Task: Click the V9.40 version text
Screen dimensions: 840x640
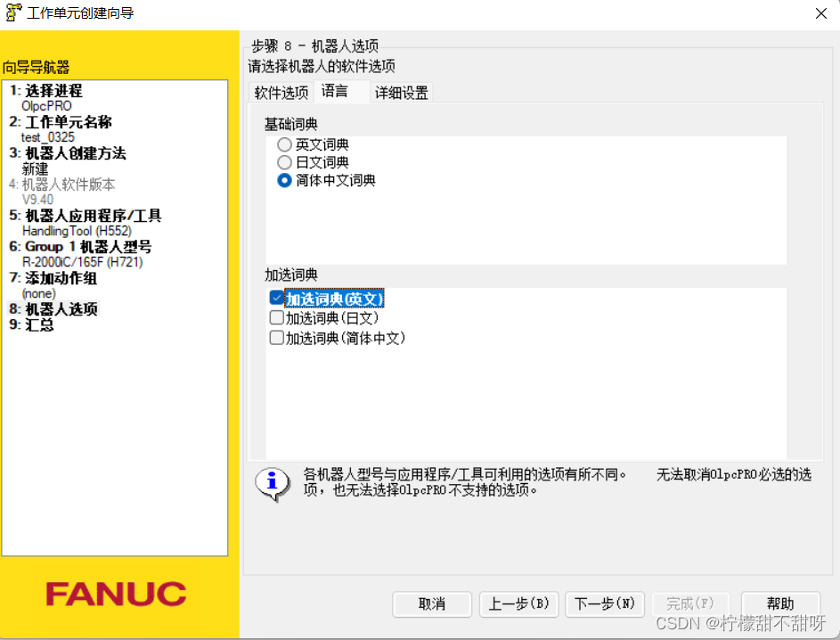Action: 37,200
